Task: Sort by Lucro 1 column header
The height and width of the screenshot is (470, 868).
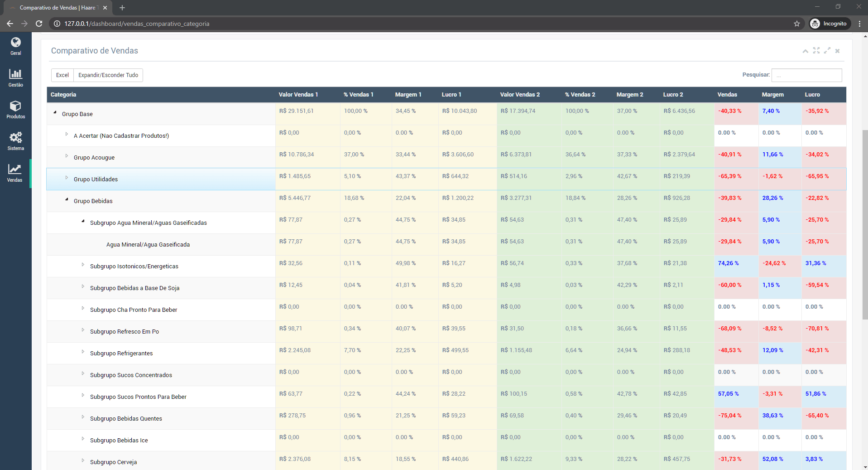Action: point(467,95)
